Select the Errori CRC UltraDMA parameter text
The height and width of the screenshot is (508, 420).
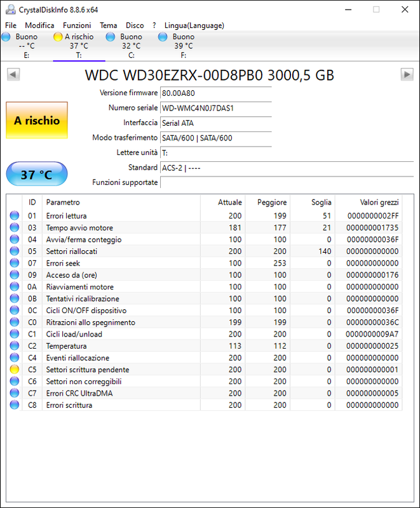79,393
